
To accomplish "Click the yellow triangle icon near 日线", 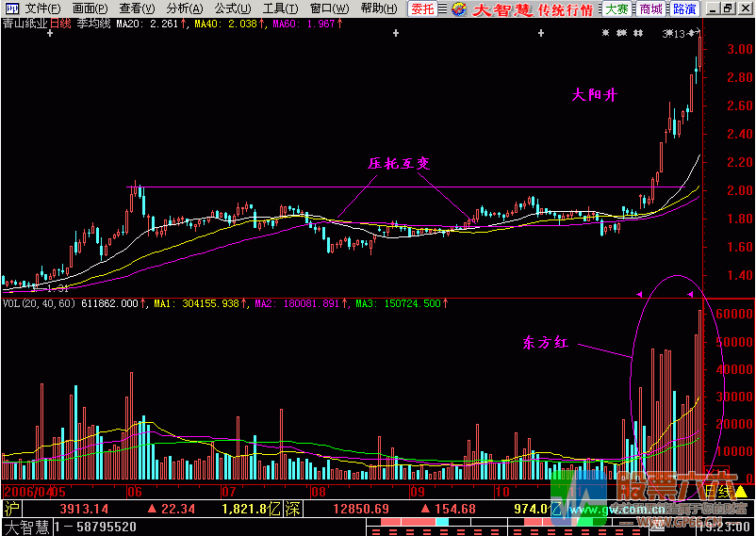I will tap(741, 491).
